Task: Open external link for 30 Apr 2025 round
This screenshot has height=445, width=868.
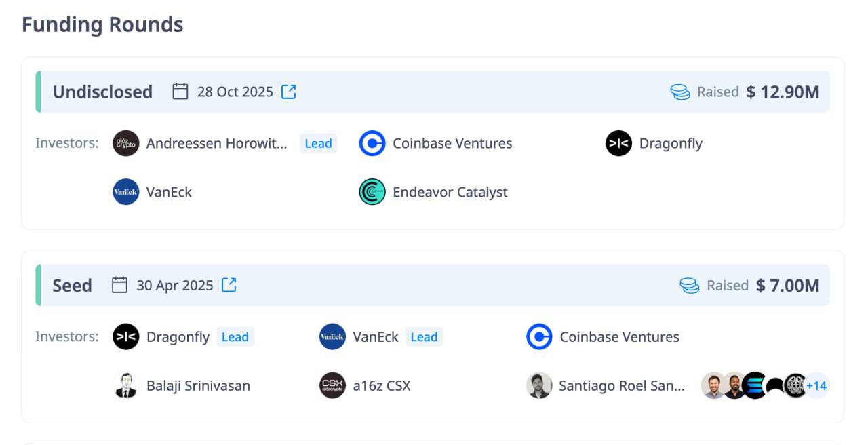Action: pyautogui.click(x=229, y=285)
